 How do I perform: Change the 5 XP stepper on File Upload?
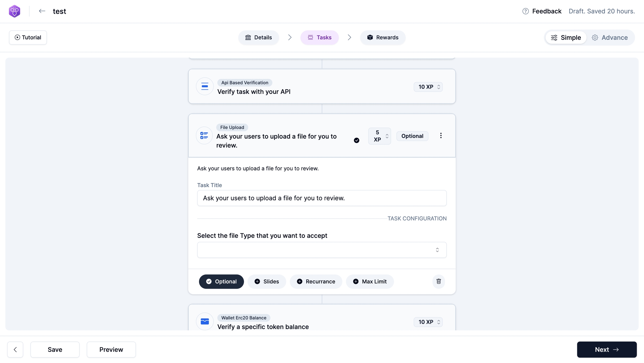[x=380, y=136]
